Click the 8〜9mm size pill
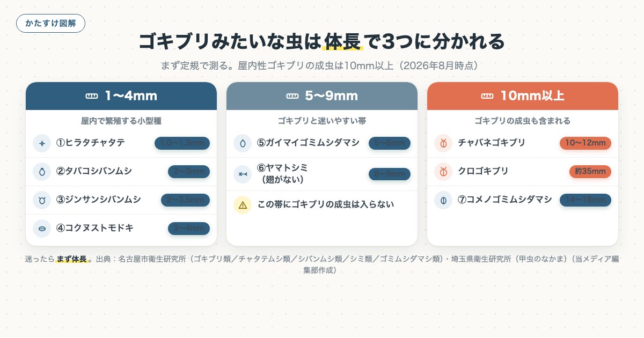The height and width of the screenshot is (338, 644). pos(390,174)
